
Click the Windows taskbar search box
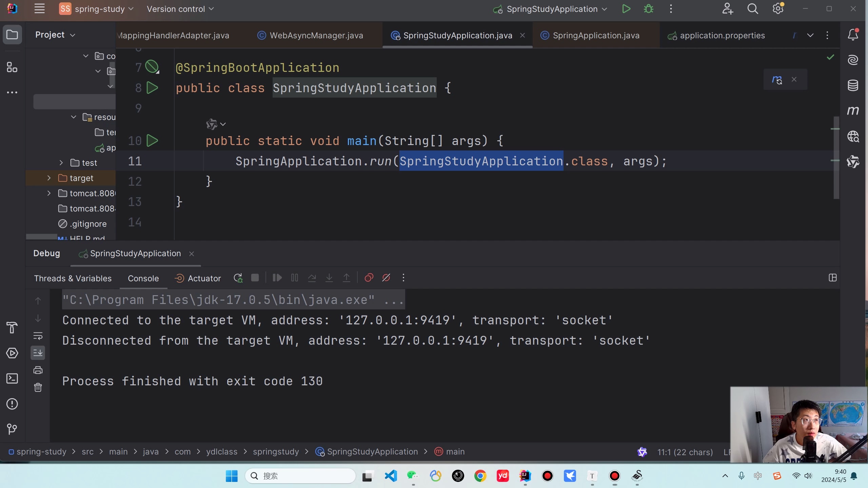pyautogui.click(x=300, y=476)
